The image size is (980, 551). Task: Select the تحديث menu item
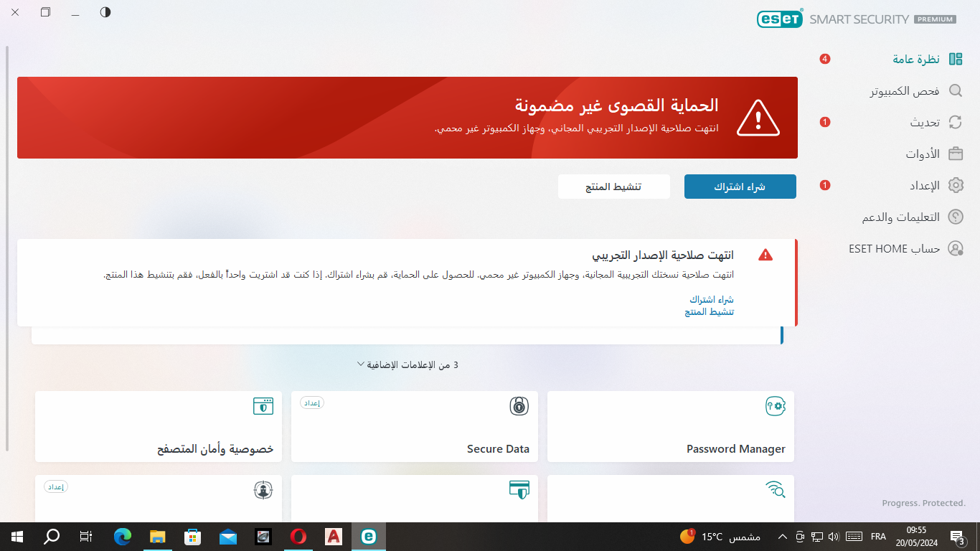pyautogui.click(x=925, y=123)
